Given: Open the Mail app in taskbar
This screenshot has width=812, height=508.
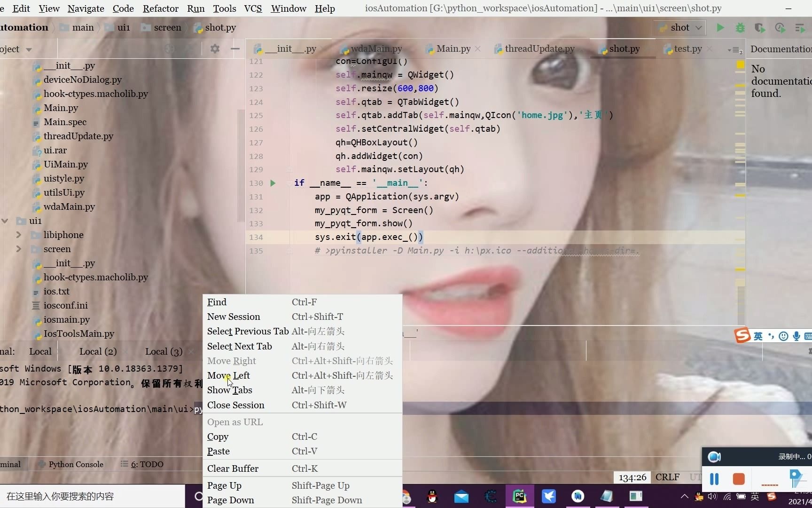Looking at the screenshot, I should coord(461,496).
